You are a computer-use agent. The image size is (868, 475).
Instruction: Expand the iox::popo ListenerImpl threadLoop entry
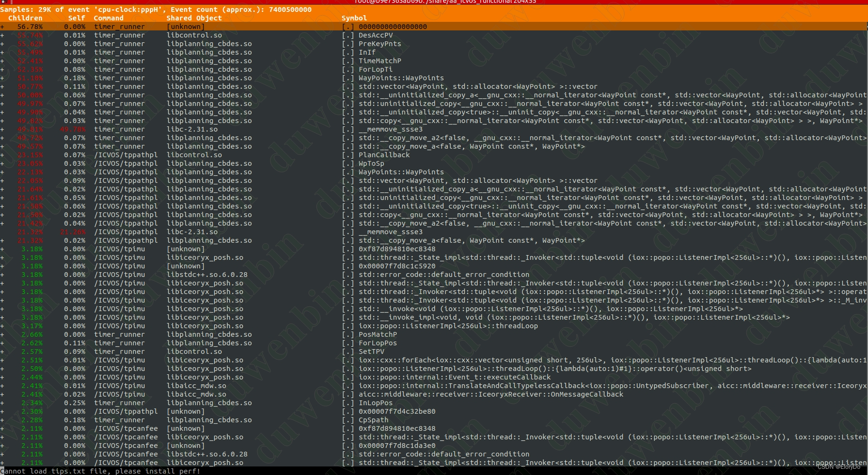[x=4, y=326]
